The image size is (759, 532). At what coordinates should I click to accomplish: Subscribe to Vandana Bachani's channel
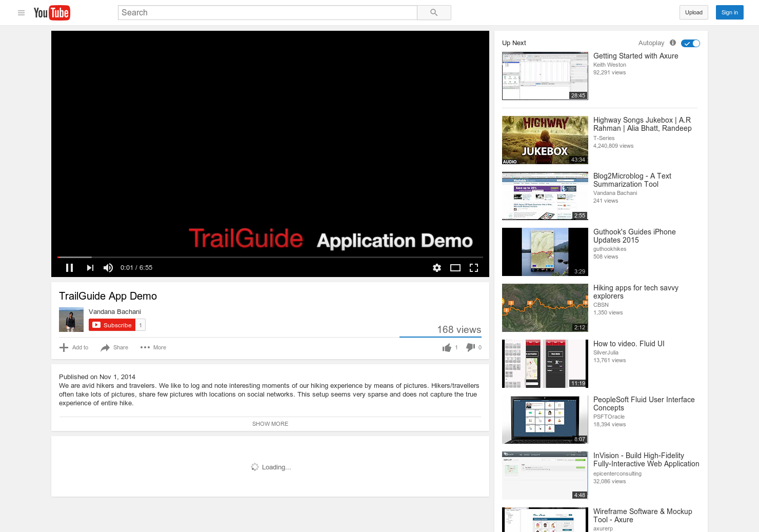112,325
